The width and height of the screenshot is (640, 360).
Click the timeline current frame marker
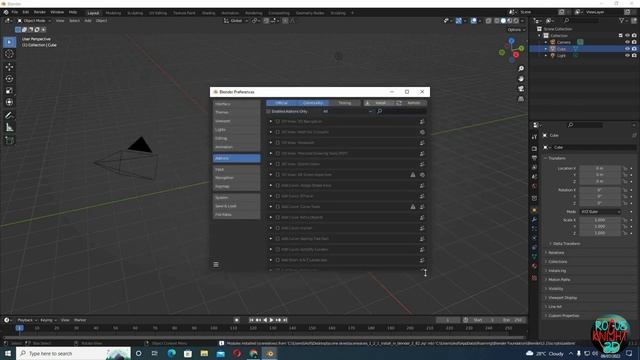[x=19, y=328]
